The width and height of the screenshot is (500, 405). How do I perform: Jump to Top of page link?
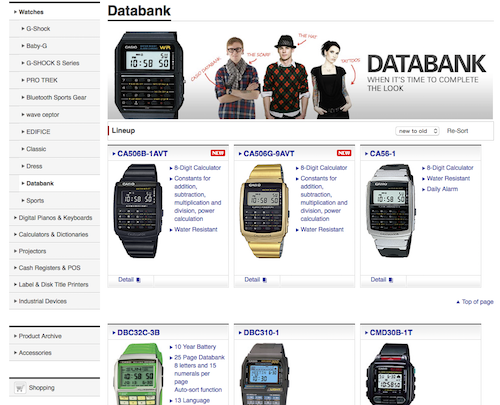tap(478, 302)
